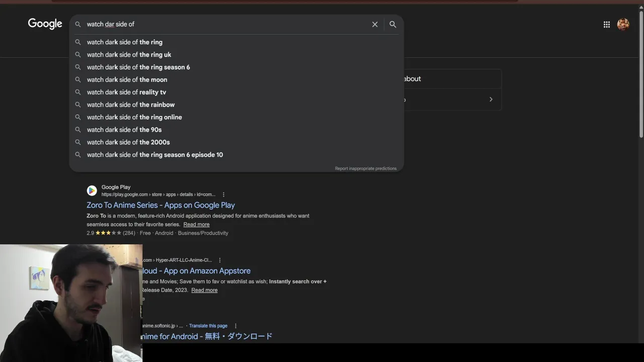Viewport: 644px width, 362px height.
Task: Click magnifier icon beside 'the 90s' suggestion
Action: coord(78,130)
